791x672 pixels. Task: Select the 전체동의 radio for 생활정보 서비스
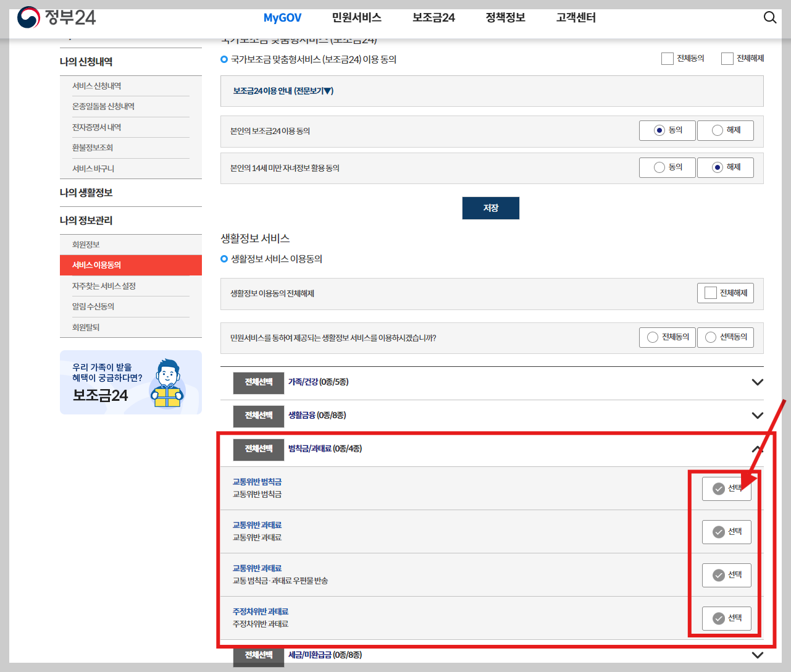(668, 337)
